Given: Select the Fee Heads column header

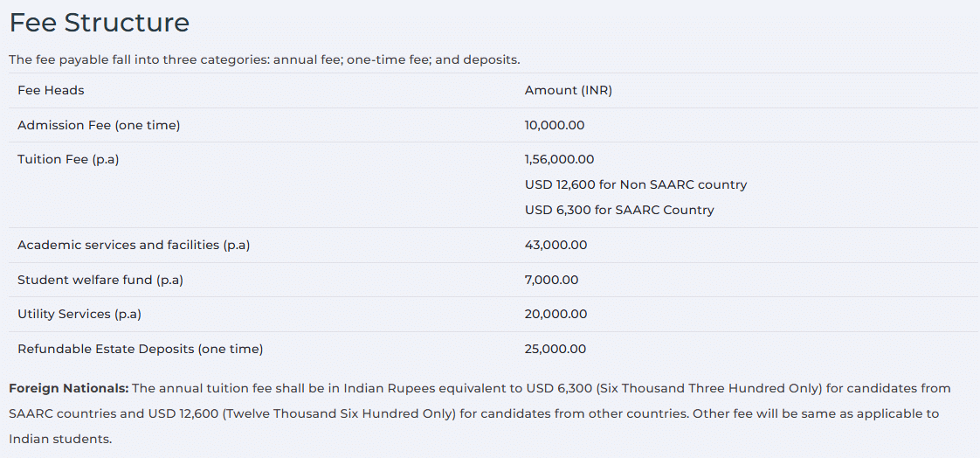Looking at the screenshot, I should coord(51,90).
